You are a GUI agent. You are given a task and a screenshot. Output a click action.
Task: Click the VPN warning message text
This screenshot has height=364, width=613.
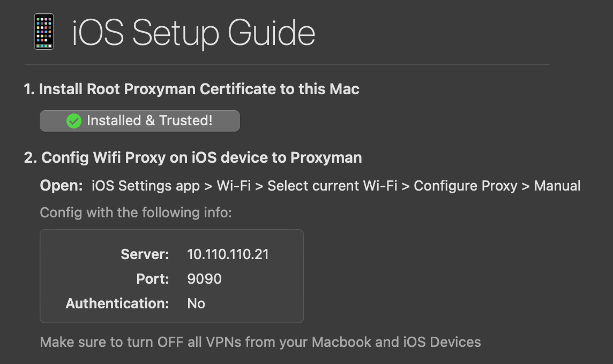click(260, 342)
